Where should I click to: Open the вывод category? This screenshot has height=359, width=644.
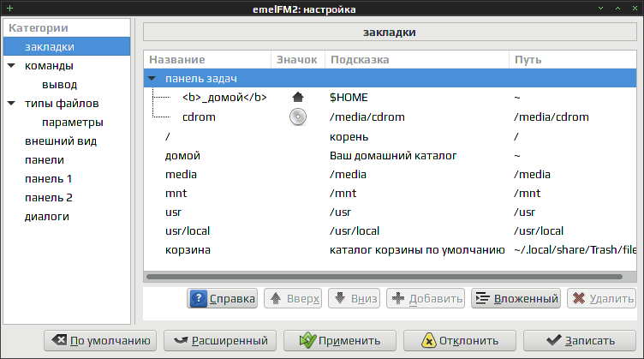coord(60,85)
